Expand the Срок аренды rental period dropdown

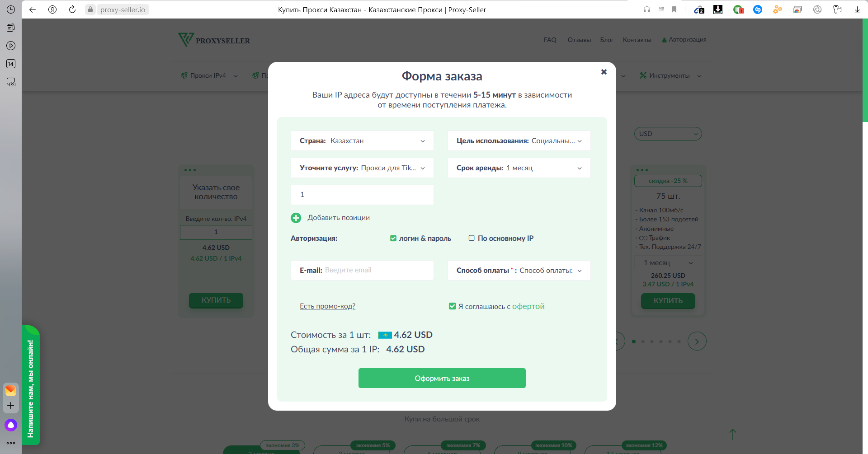coord(519,168)
